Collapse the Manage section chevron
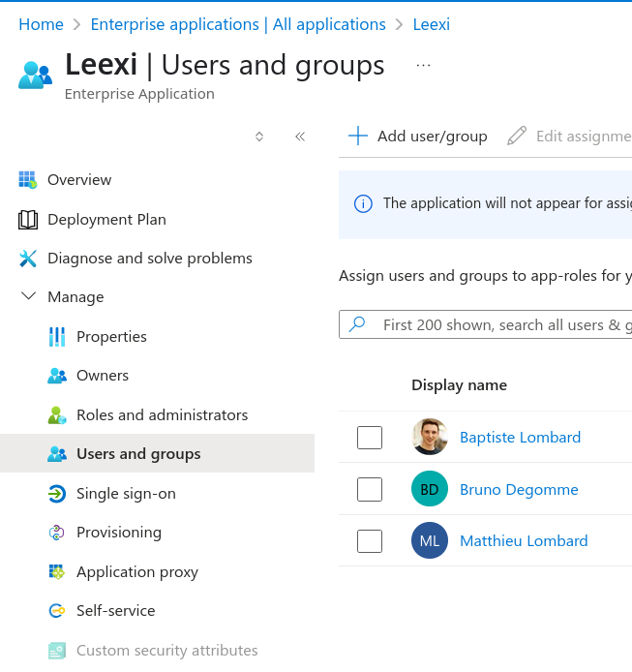Image resolution: width=632 pixels, height=672 pixels. click(x=29, y=296)
